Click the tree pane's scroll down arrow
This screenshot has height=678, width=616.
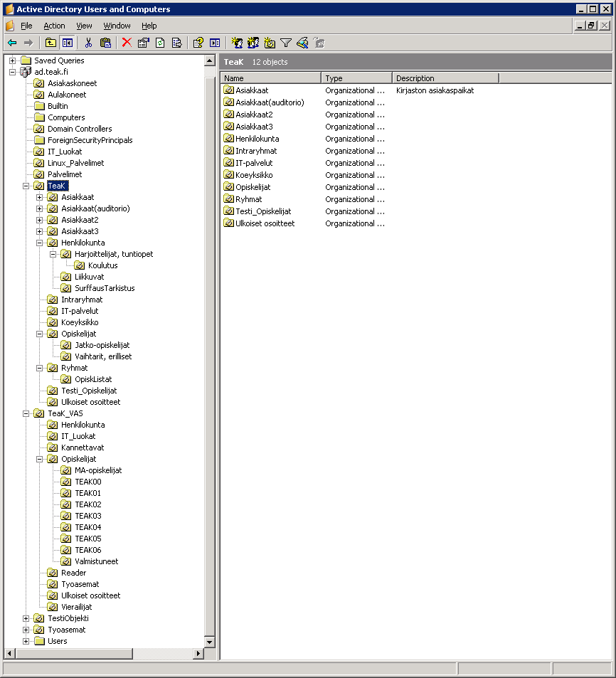tap(210, 642)
